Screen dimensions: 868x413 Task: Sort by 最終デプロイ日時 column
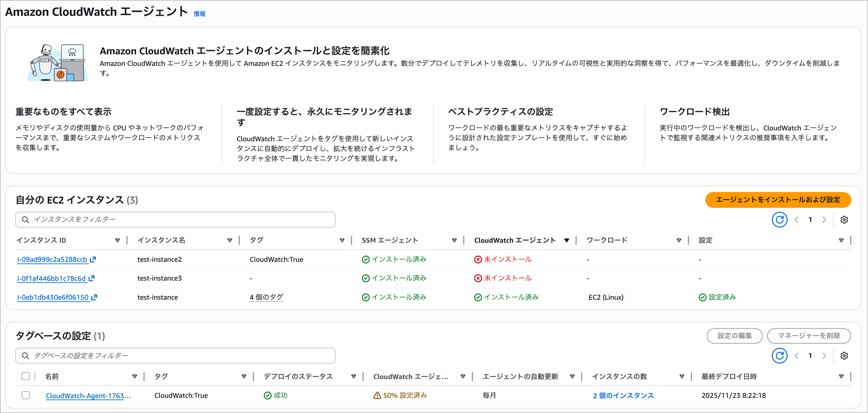tap(841, 376)
